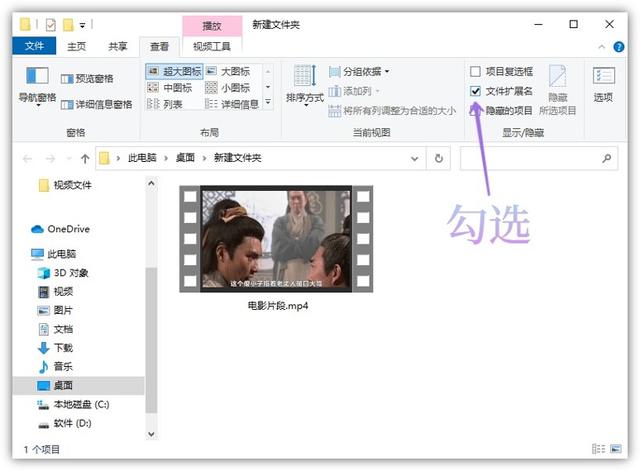
Task: Collapse the ribbon with the chevron
Action: [x=601, y=47]
